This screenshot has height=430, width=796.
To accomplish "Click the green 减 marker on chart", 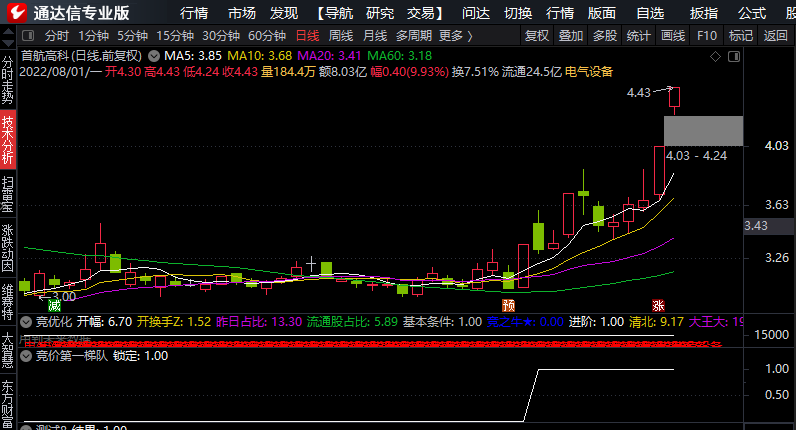I will (54, 305).
